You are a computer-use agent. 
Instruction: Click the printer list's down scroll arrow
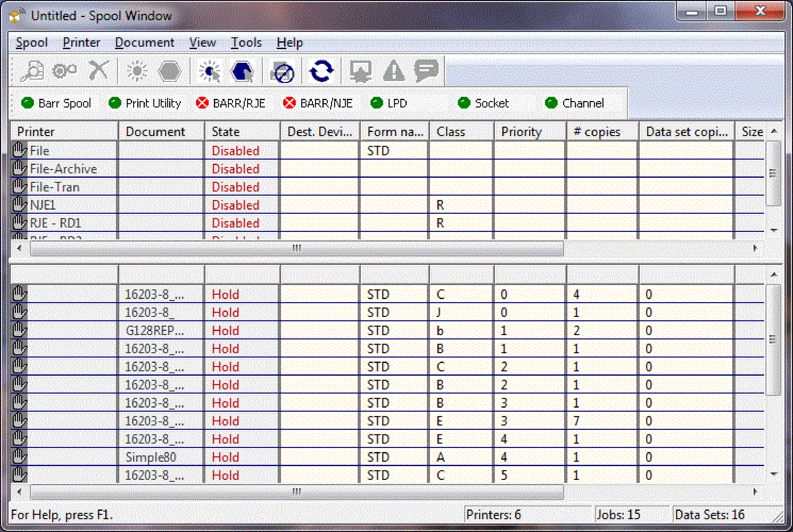pyautogui.click(x=774, y=230)
